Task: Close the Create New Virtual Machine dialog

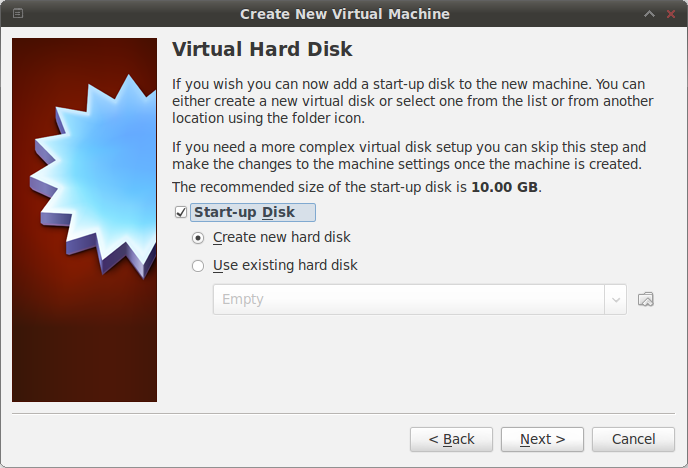Action: pos(671,14)
